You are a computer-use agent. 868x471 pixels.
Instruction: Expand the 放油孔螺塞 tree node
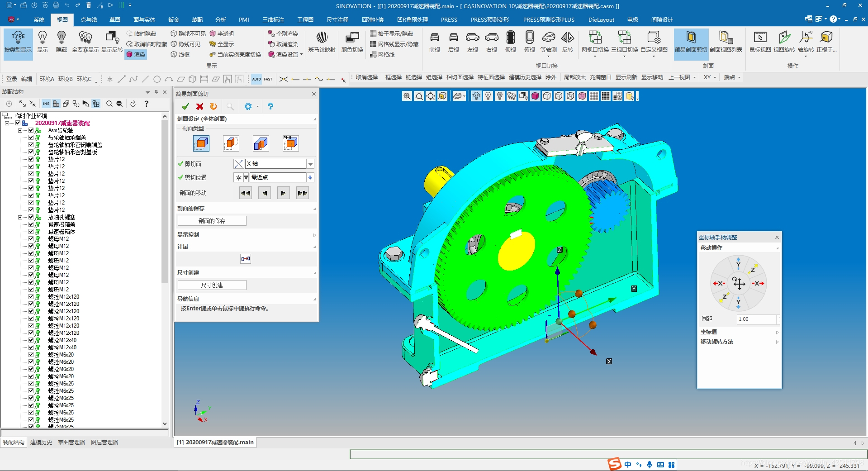[x=20, y=217]
